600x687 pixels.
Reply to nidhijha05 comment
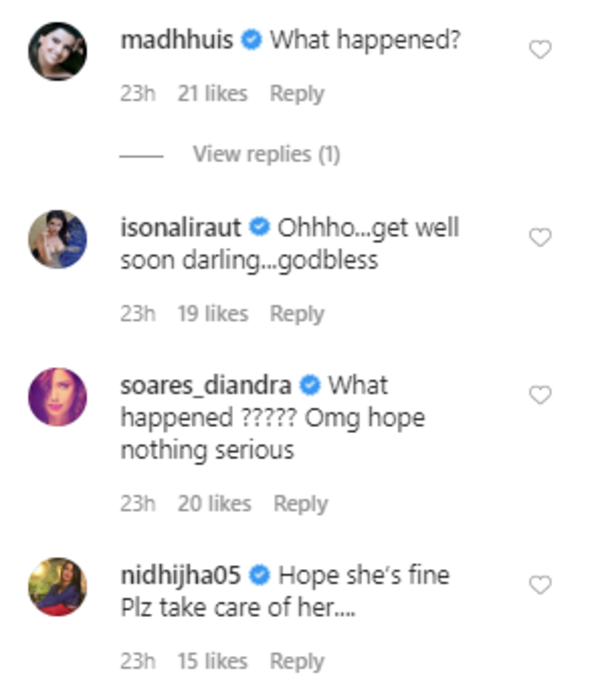(x=297, y=661)
